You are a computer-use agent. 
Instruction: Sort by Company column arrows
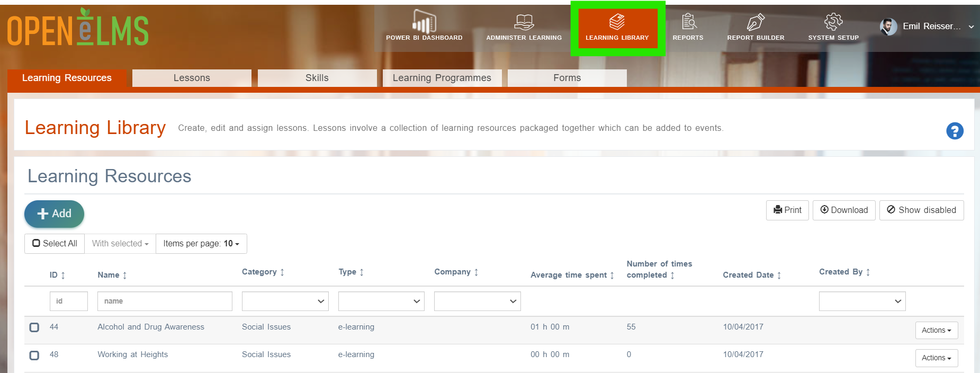(x=476, y=272)
